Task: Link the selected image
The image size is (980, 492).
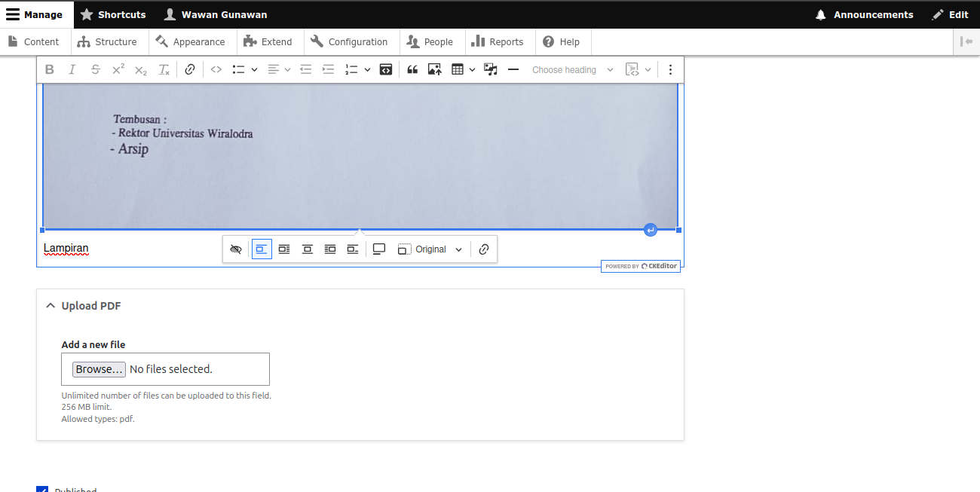Action: (x=484, y=249)
